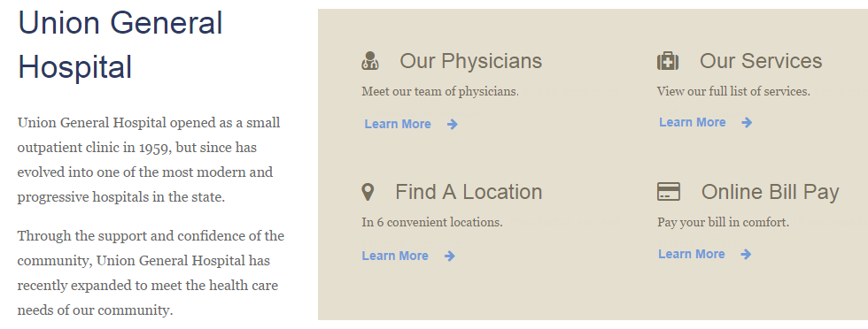Select the Our Physicians heading
This screenshot has height=329, width=868.
click(x=470, y=61)
